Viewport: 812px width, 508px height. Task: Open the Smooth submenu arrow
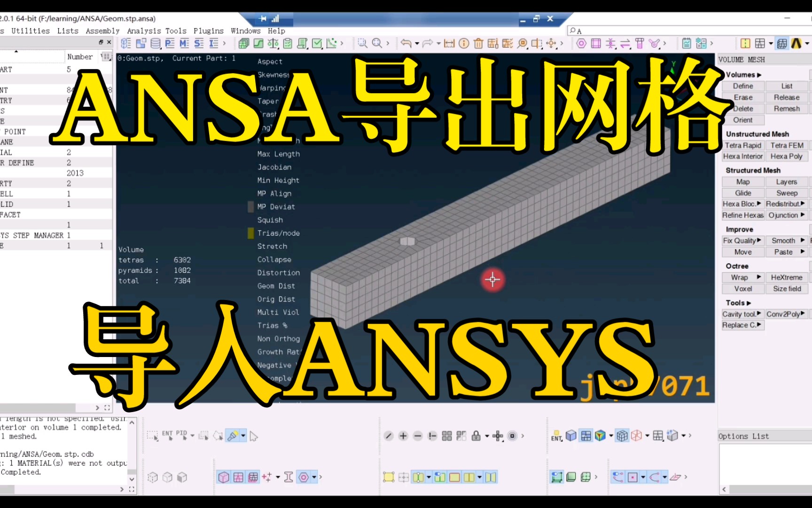point(803,240)
